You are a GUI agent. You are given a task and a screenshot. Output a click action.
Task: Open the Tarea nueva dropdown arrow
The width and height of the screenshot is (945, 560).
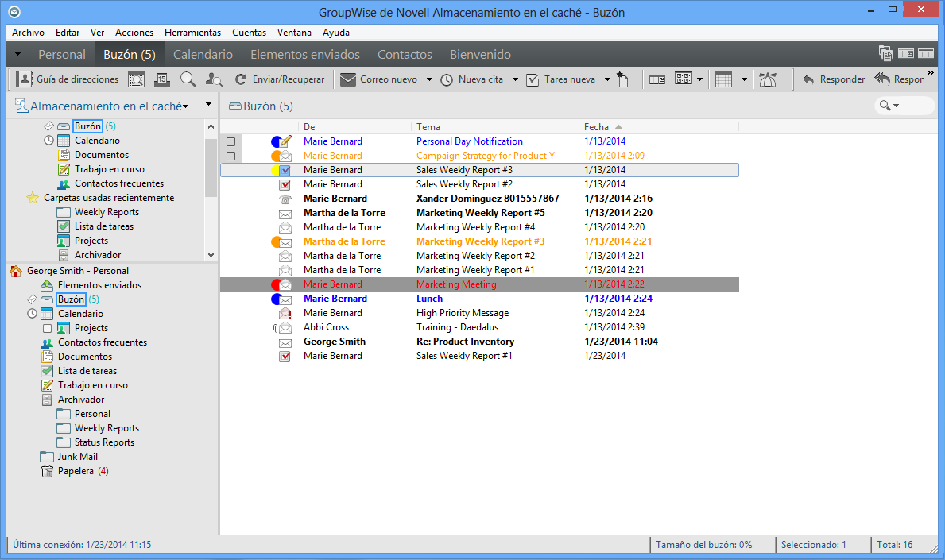(x=607, y=79)
